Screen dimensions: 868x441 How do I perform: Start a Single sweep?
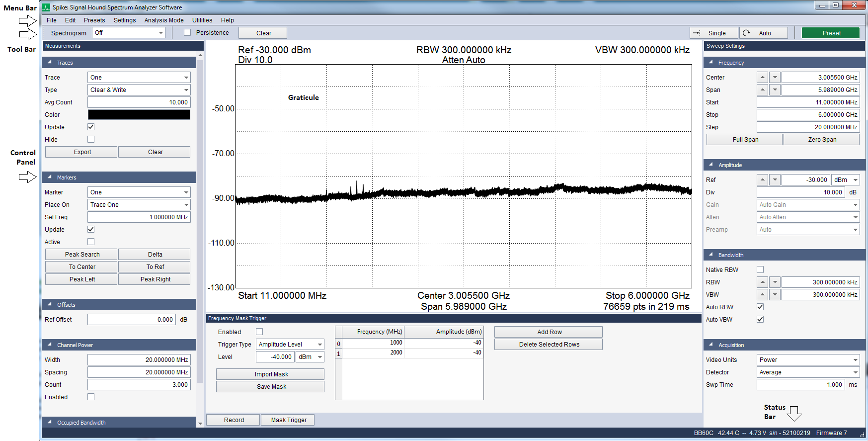coord(714,33)
